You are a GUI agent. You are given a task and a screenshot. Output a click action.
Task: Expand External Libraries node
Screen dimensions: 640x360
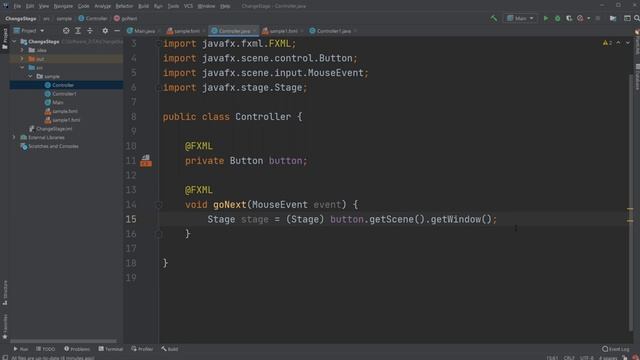(x=14, y=138)
